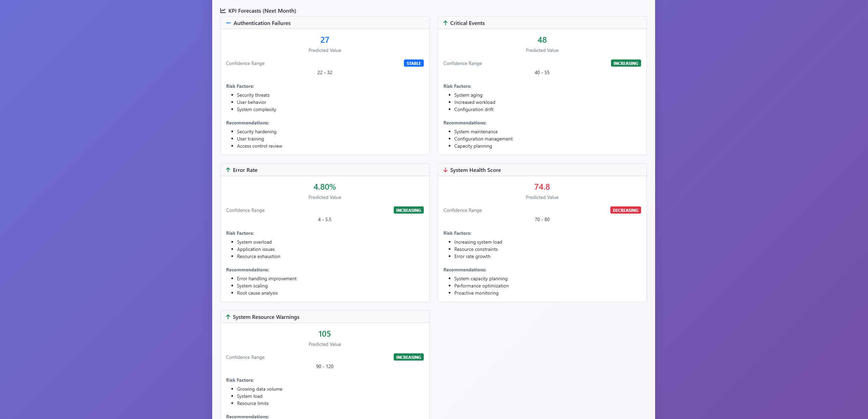Click the 105 predicted warnings value
The width and height of the screenshot is (868, 419).
(325, 334)
